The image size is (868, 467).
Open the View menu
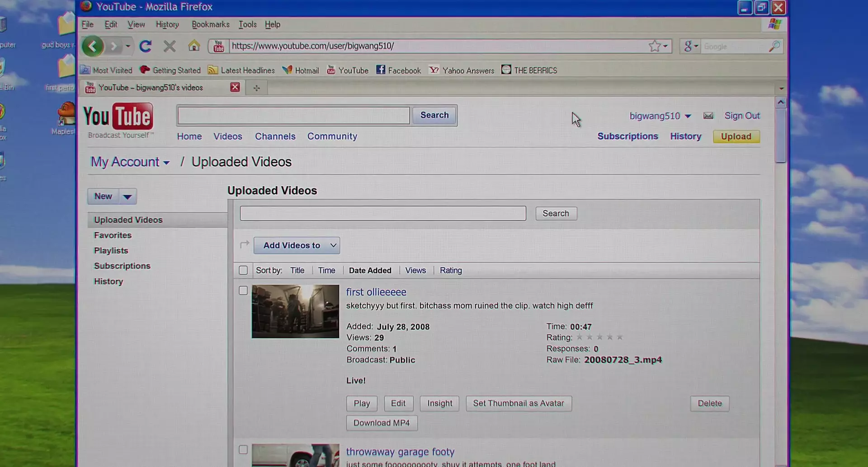coord(136,24)
